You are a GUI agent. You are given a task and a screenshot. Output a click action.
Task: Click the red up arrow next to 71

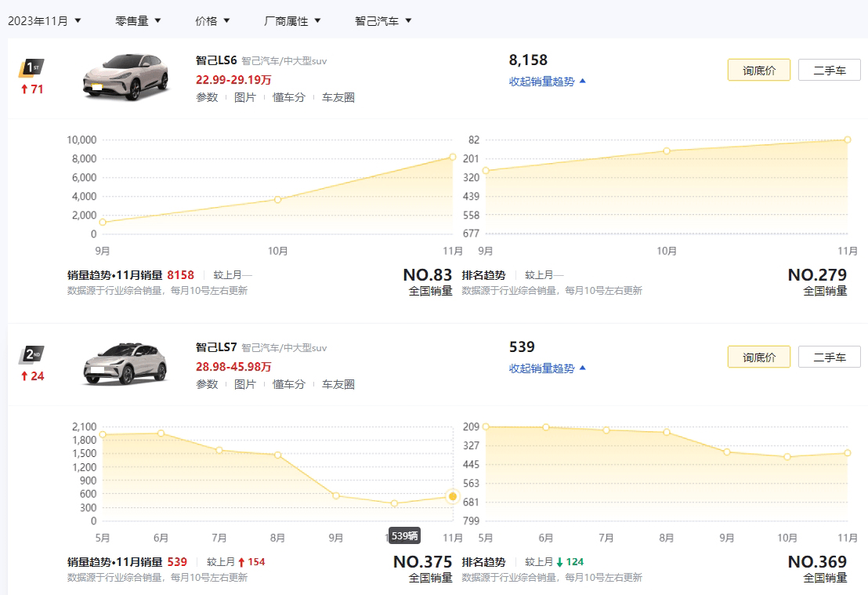click(x=24, y=89)
